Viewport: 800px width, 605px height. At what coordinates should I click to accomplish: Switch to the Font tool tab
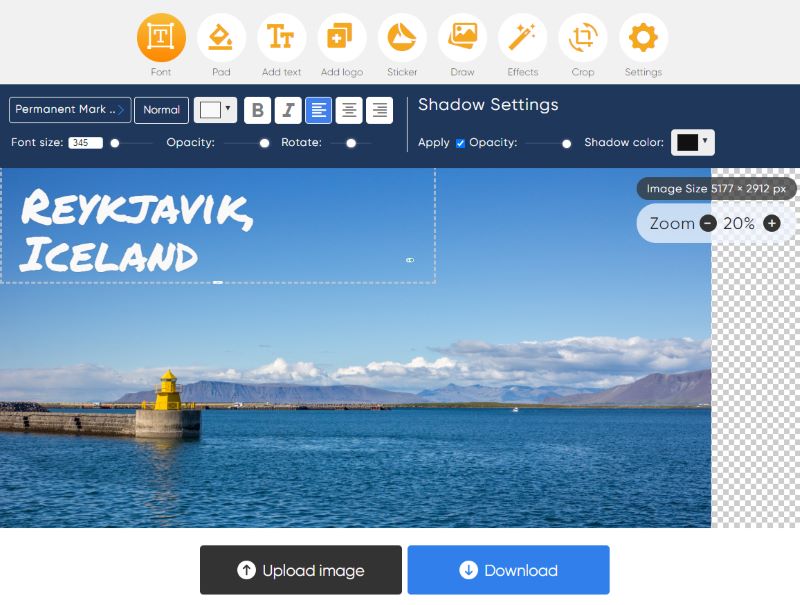pos(161,38)
